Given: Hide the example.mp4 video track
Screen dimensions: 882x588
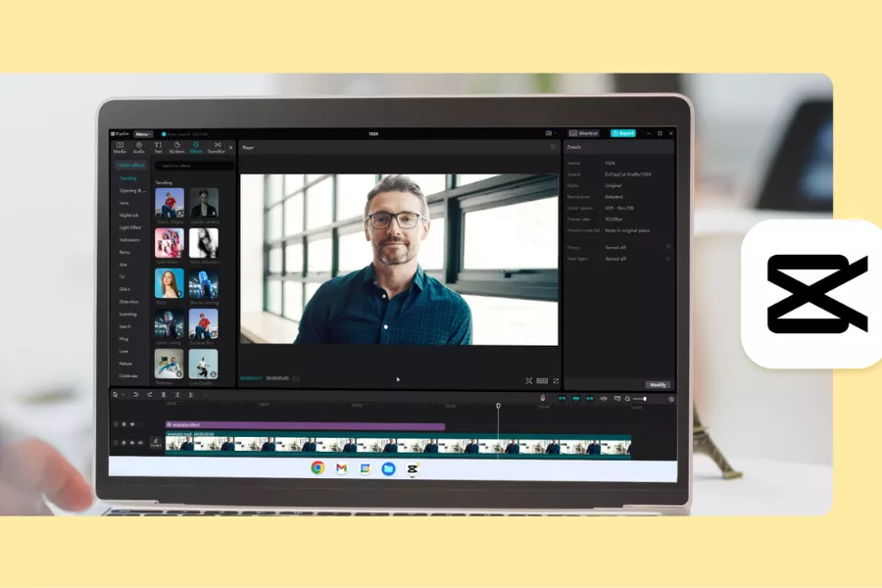Looking at the screenshot, I should click(132, 443).
